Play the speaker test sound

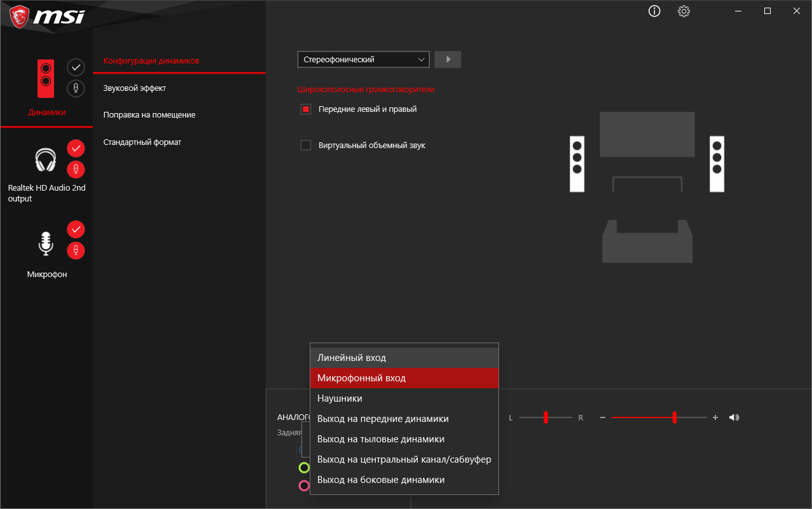(448, 59)
